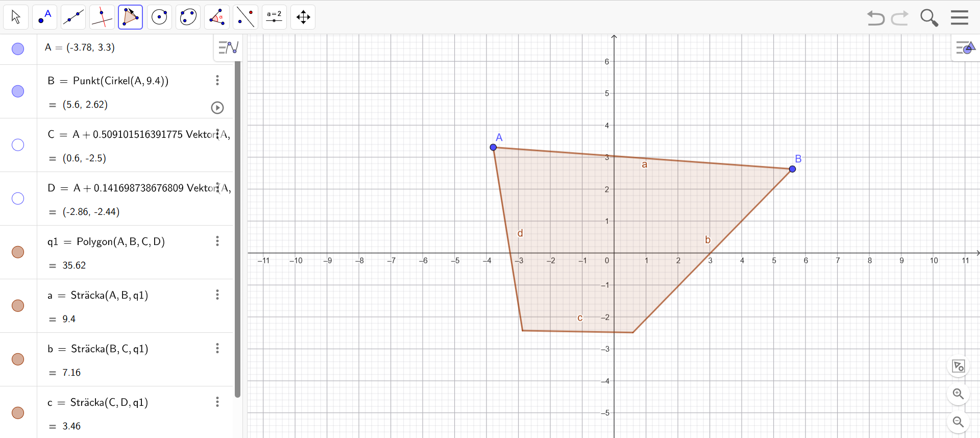
Task: Toggle visibility of point A
Action: pyautogui.click(x=18, y=49)
